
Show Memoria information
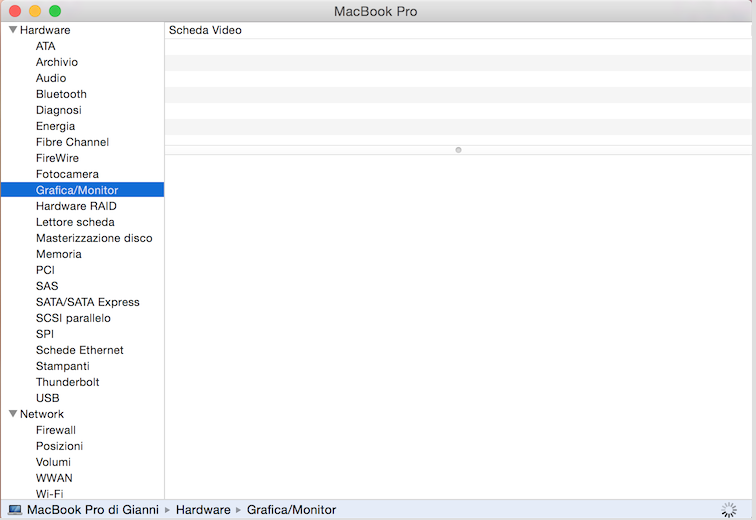tap(58, 254)
